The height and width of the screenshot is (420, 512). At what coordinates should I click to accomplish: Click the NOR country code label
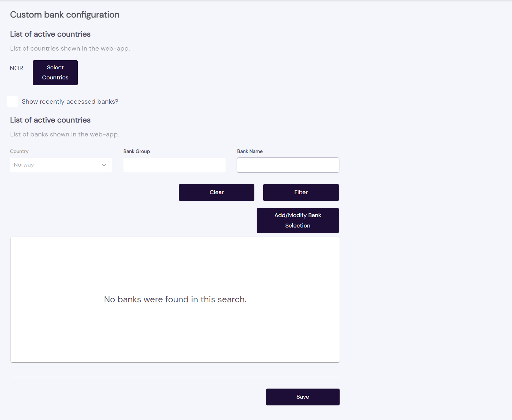[17, 68]
